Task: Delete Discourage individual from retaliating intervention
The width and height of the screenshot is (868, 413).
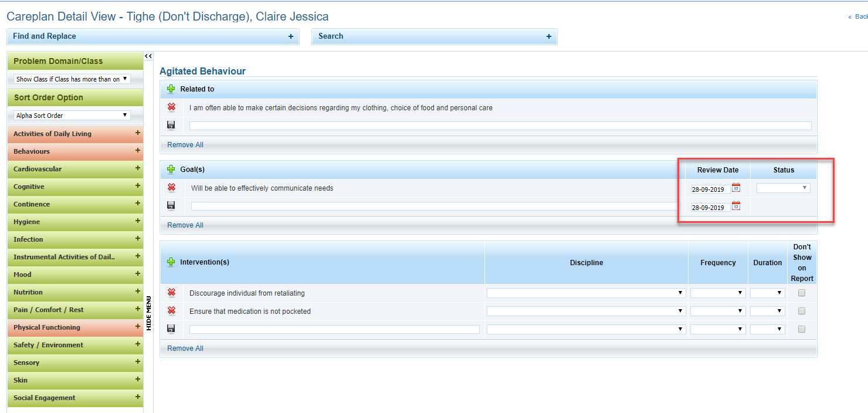Action: [171, 293]
